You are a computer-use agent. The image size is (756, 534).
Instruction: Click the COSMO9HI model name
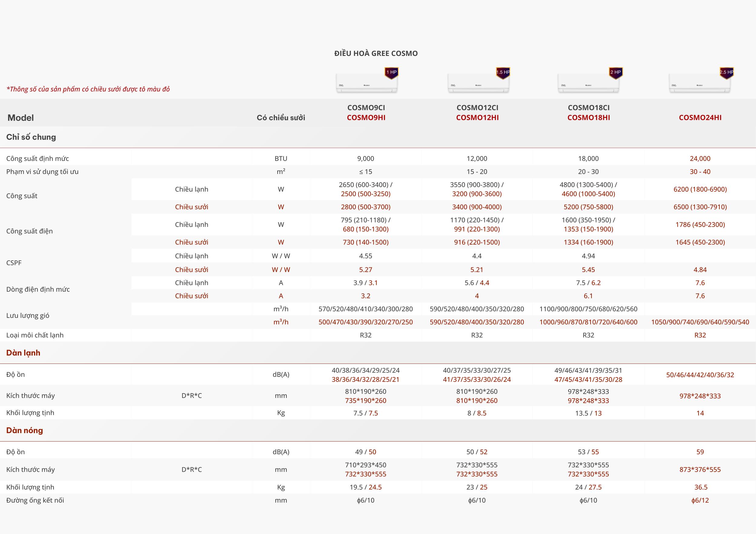tap(366, 118)
